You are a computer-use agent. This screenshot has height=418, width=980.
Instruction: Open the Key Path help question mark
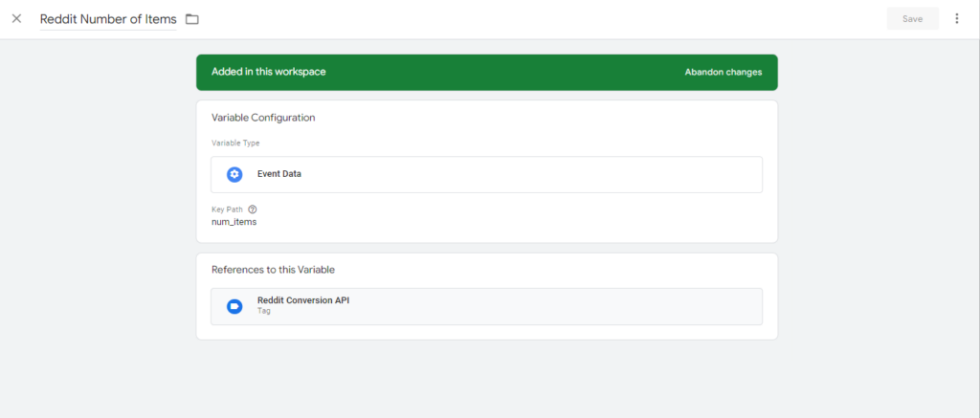[253, 209]
